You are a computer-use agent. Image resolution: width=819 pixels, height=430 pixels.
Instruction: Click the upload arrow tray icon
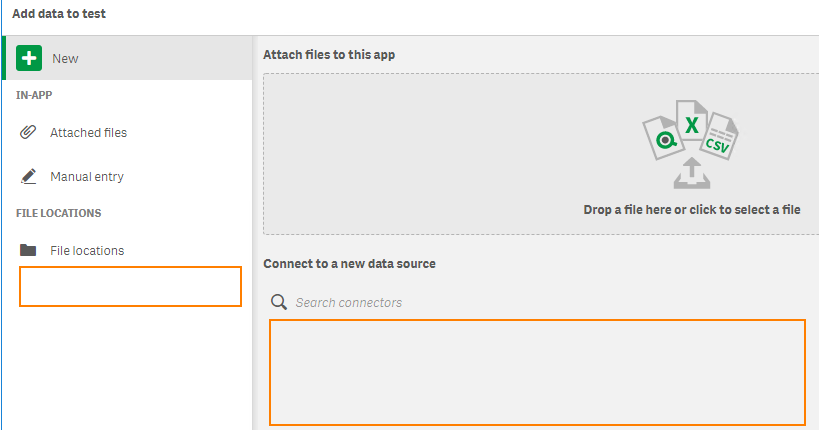click(691, 172)
